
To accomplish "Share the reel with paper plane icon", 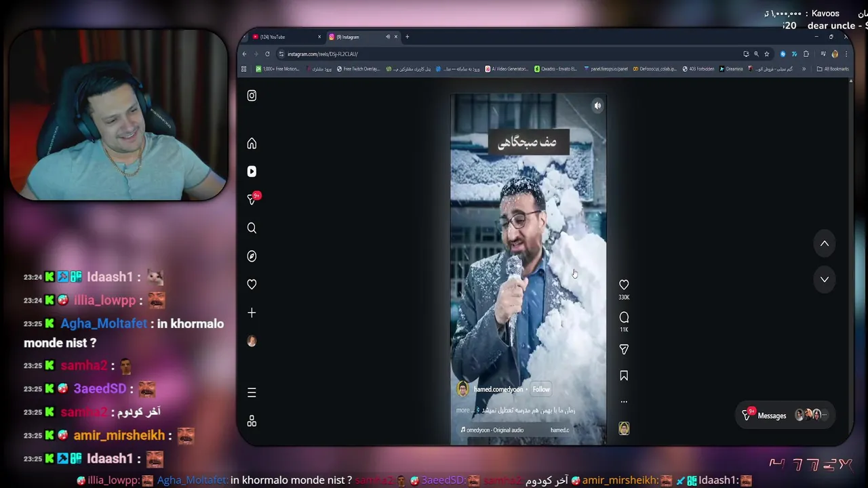I will (624, 350).
